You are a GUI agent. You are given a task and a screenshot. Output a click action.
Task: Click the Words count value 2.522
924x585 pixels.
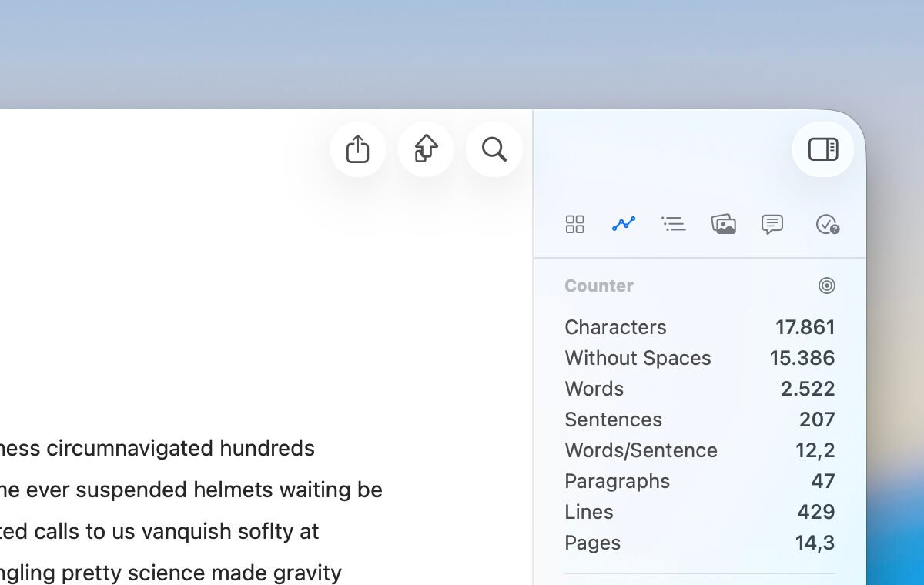click(x=807, y=389)
